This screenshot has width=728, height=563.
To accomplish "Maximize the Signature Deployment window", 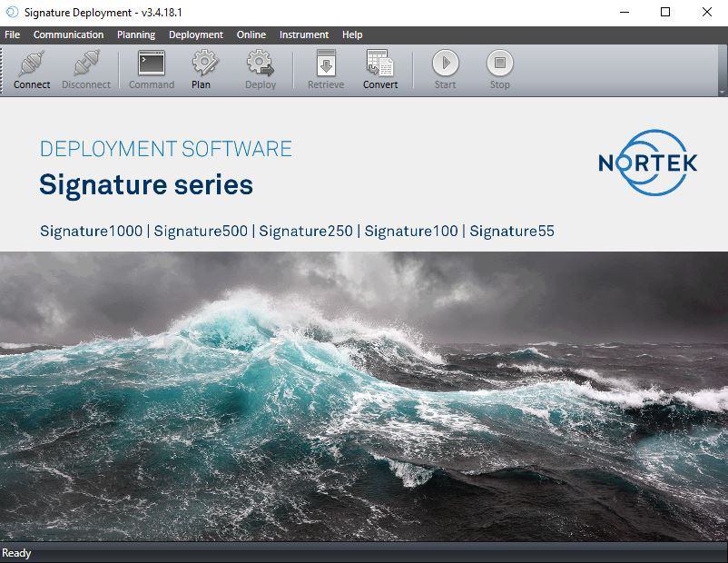I will point(665,12).
